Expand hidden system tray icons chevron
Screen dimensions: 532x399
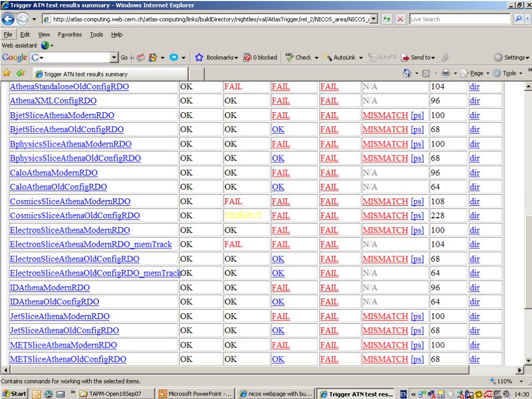click(413, 394)
